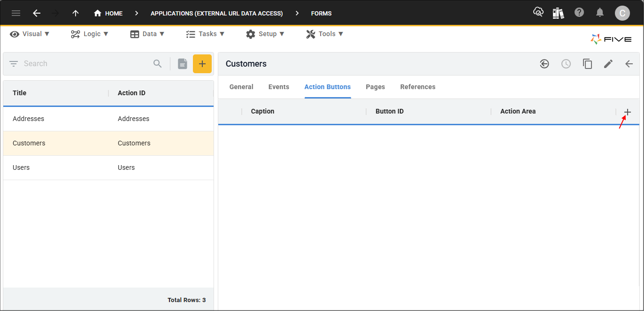The width and height of the screenshot is (644, 311).
Task: Open the Setup dropdown menu
Action: pos(265,34)
